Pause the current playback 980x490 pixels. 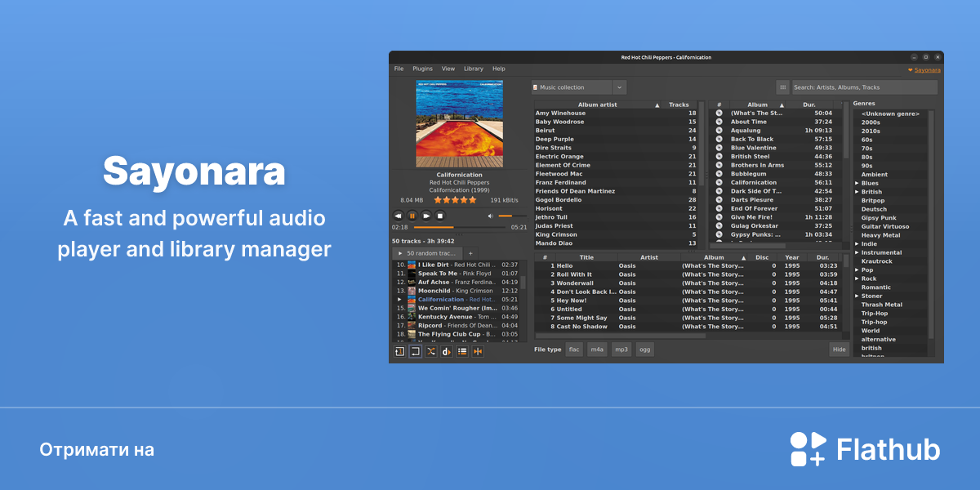[x=412, y=216]
